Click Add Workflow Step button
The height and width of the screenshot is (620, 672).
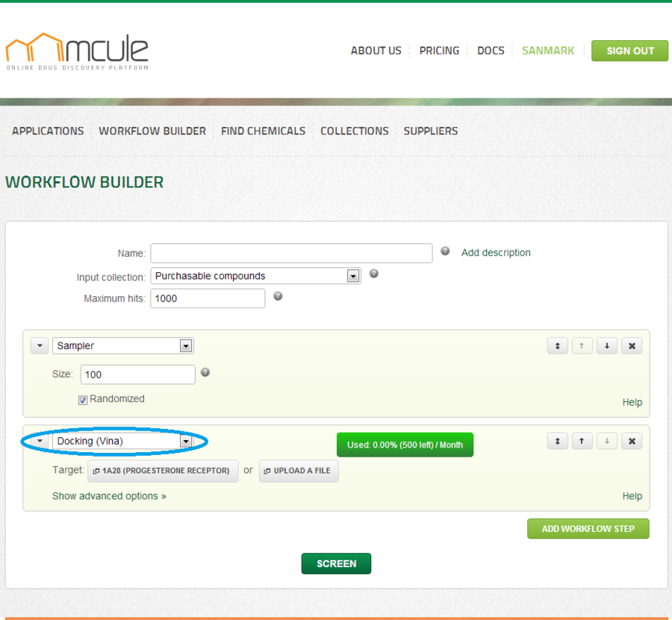tap(588, 529)
